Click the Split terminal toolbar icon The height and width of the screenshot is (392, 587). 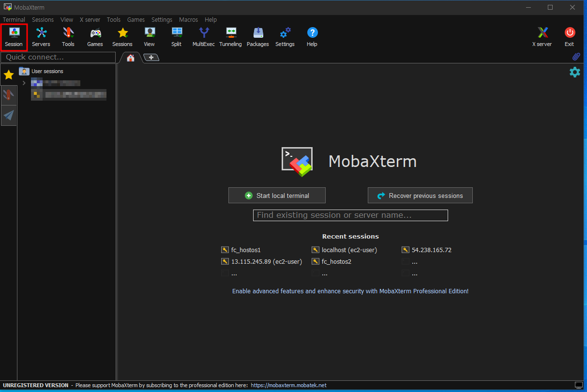[177, 37]
